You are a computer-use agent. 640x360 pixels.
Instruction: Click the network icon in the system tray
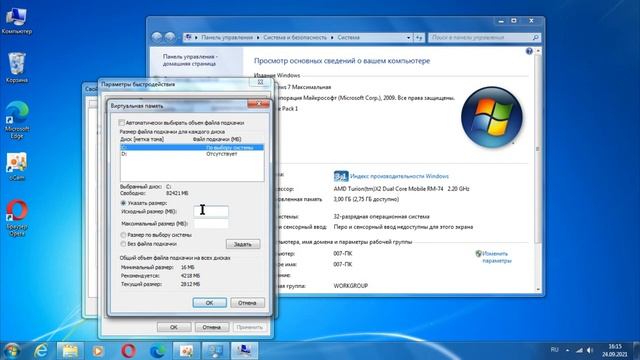pos(579,350)
